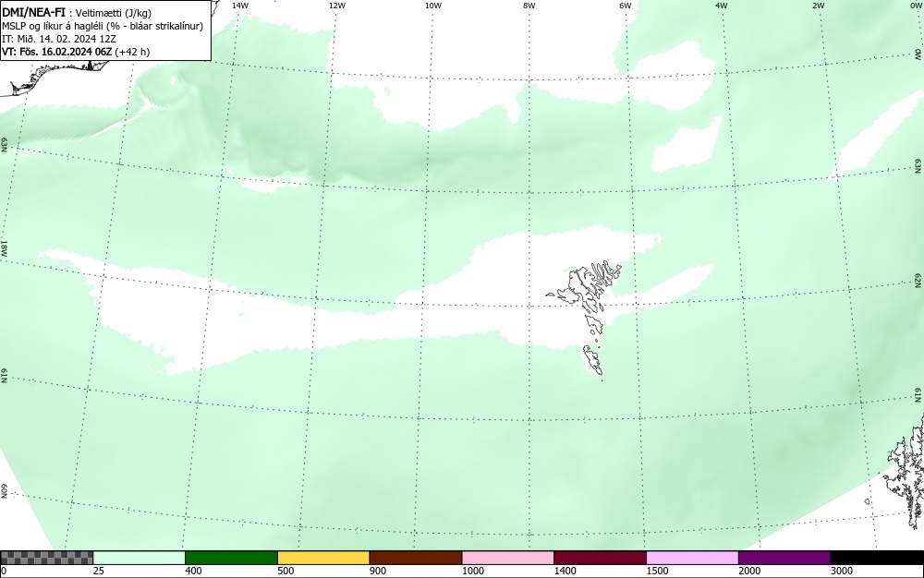The image size is (924, 578).
Task: Click the 4W longitude label
Action: [x=722, y=6]
